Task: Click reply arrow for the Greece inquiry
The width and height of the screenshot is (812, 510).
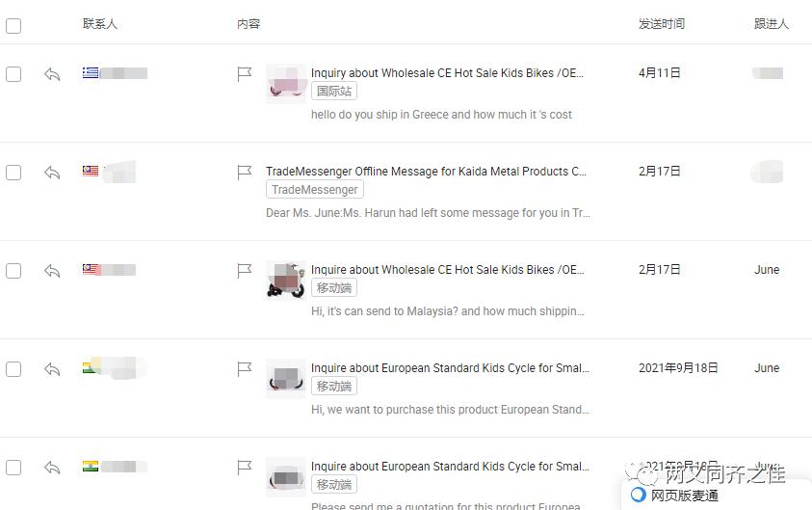Action: tap(52, 74)
